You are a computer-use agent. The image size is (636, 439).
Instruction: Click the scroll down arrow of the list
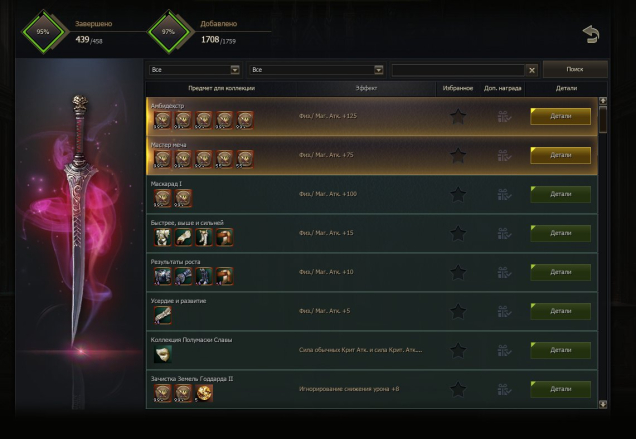click(603, 404)
